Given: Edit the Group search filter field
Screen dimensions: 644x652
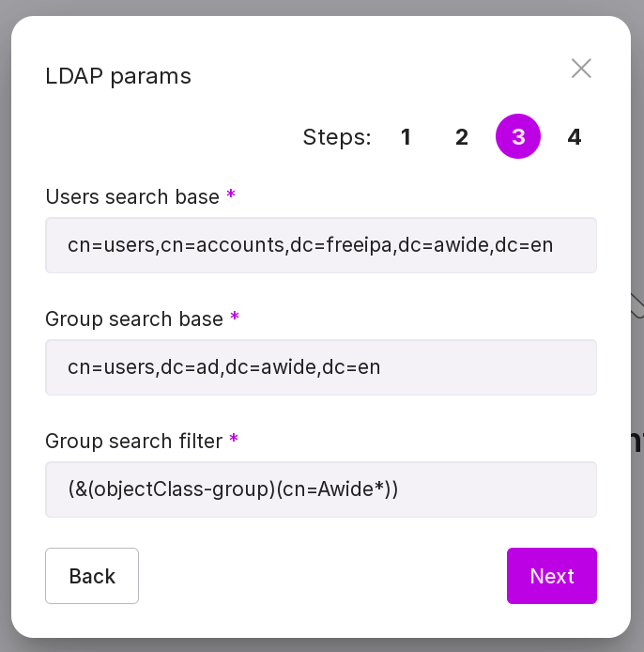Looking at the screenshot, I should [320, 489].
